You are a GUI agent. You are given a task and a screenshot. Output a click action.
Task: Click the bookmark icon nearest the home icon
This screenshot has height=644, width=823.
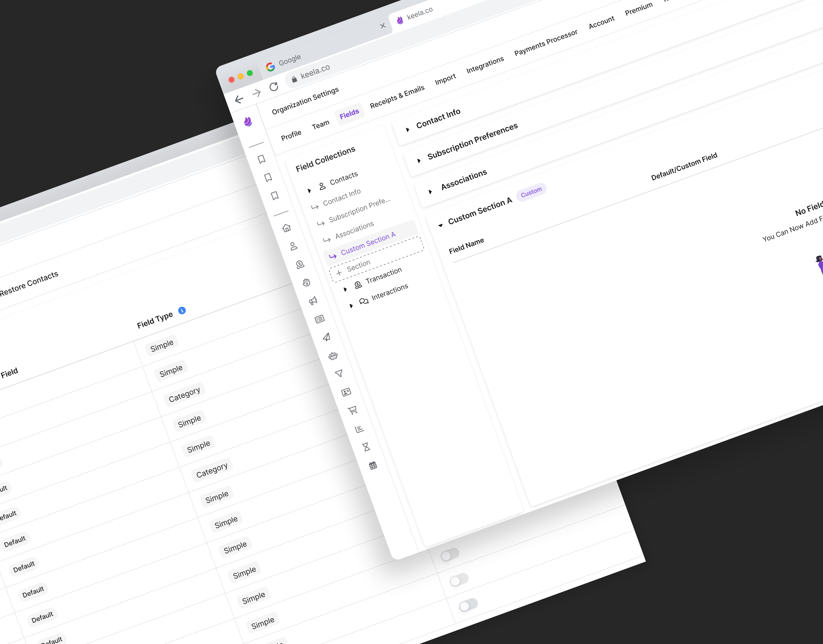pos(275,195)
